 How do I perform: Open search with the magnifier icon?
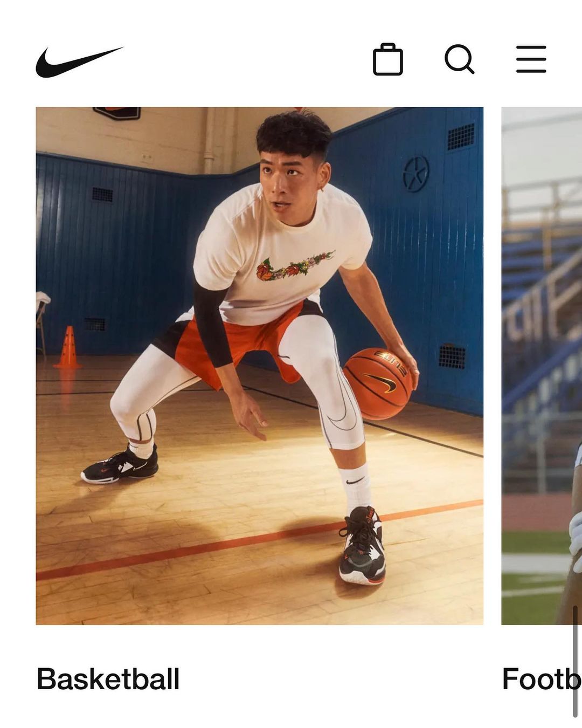pos(460,59)
